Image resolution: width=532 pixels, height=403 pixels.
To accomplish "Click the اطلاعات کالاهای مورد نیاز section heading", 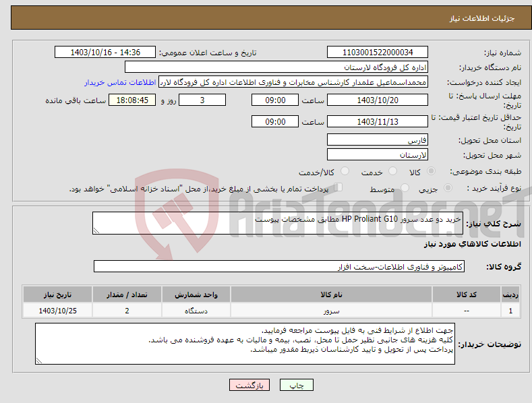I will click(472, 244).
